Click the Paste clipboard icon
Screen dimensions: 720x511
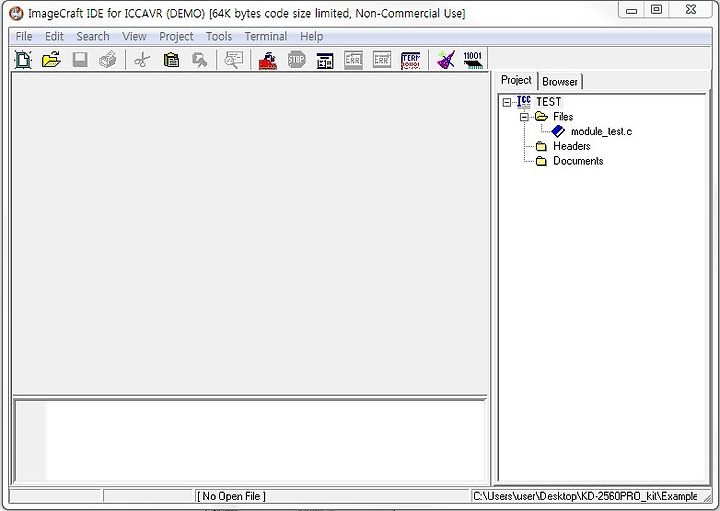click(171, 60)
